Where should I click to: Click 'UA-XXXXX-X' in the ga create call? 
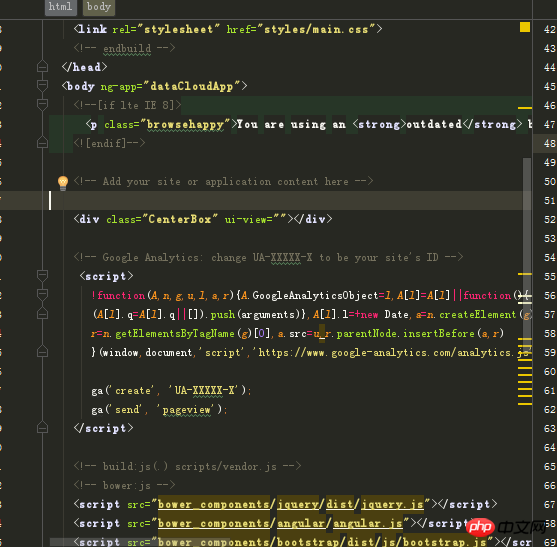click(x=207, y=390)
